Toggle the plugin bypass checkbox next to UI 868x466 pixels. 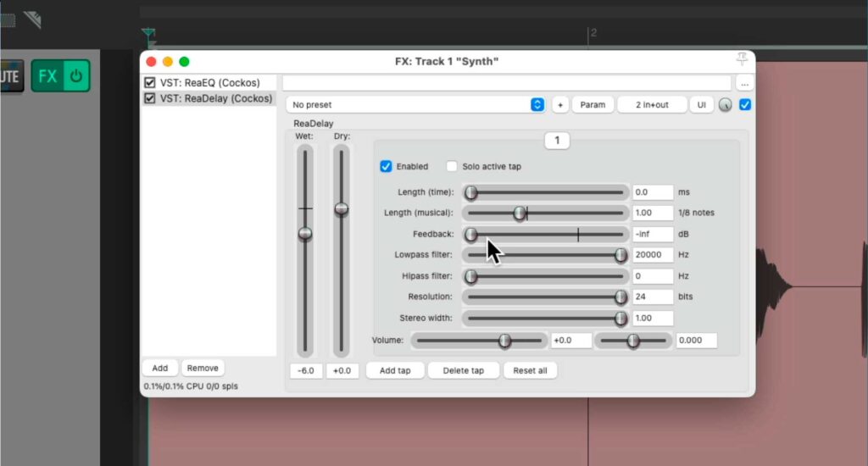tap(745, 104)
